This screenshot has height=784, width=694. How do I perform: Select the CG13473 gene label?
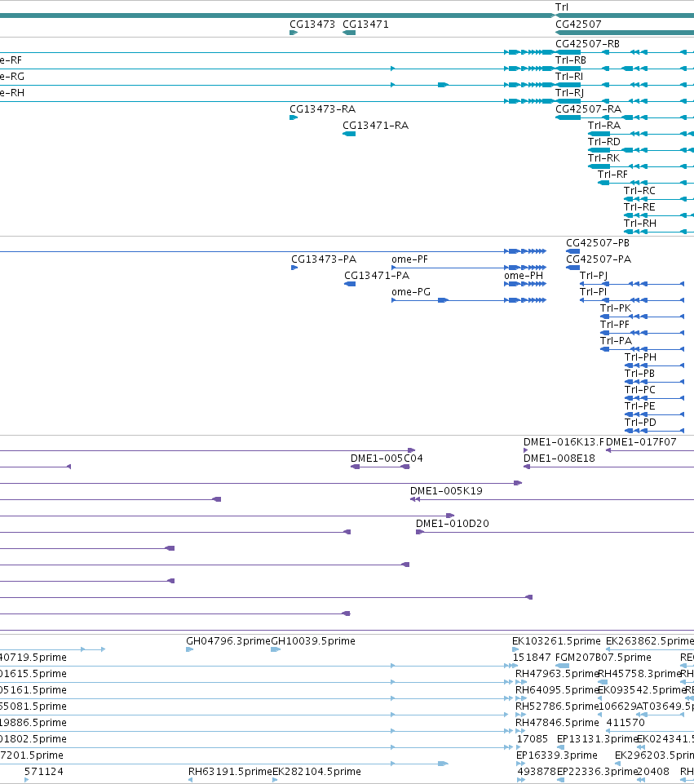(312, 24)
